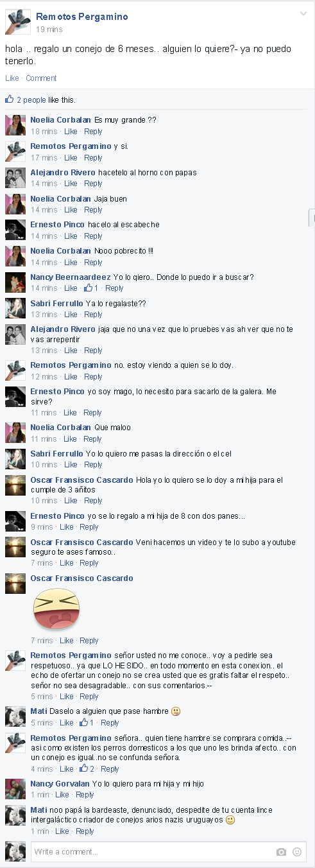Open the emoji smiley picker icon
315x868 pixels.
tap(297, 852)
